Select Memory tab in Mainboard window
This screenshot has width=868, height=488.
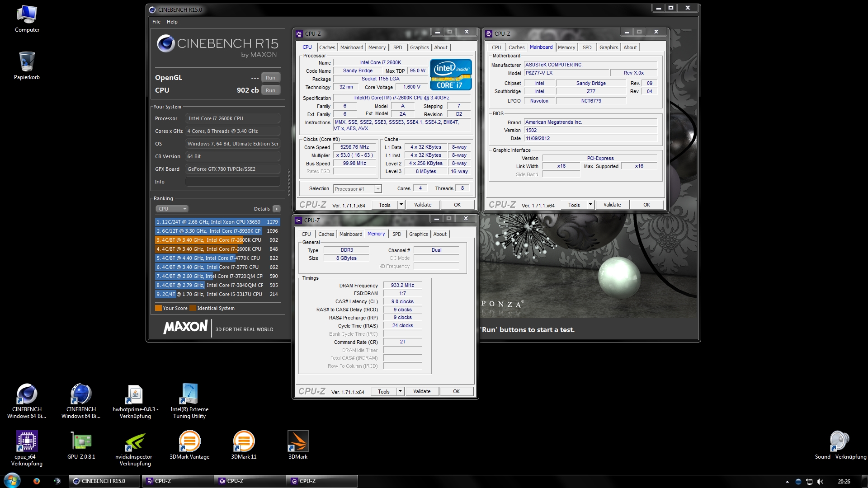(x=566, y=47)
